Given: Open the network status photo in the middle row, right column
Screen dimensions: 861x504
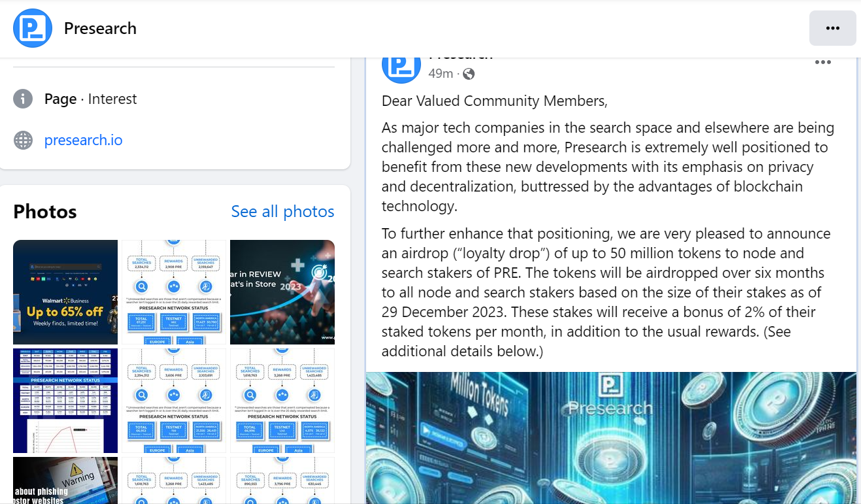Looking at the screenshot, I should [282, 401].
